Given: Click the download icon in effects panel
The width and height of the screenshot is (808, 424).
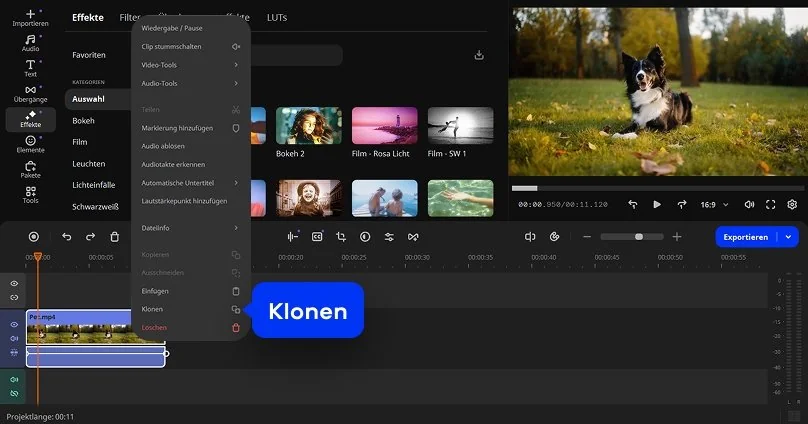Looking at the screenshot, I should [x=479, y=55].
